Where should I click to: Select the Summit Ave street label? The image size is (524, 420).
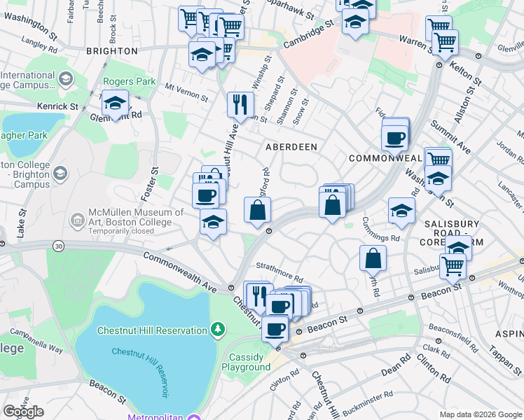point(450,137)
